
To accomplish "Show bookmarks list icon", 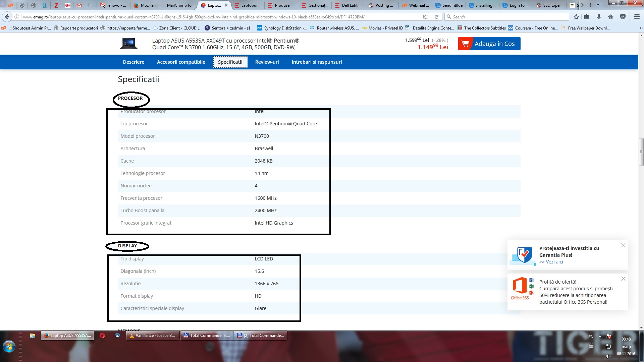I will 587,17.
